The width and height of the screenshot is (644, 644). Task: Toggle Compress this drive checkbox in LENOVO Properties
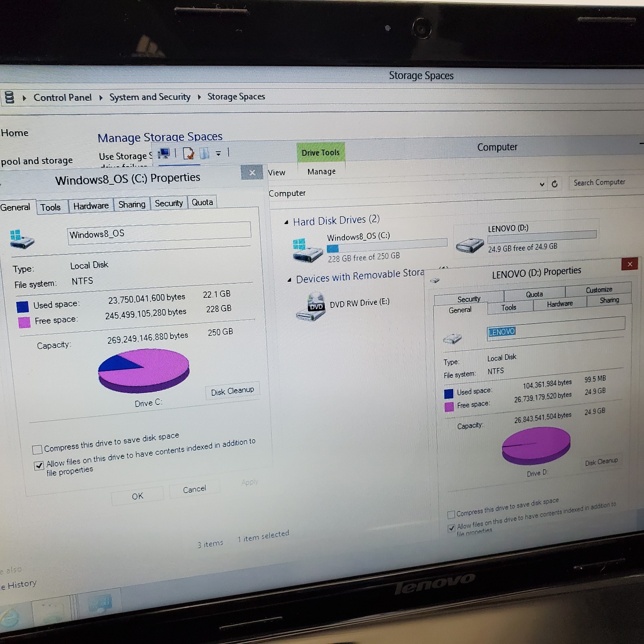451,514
